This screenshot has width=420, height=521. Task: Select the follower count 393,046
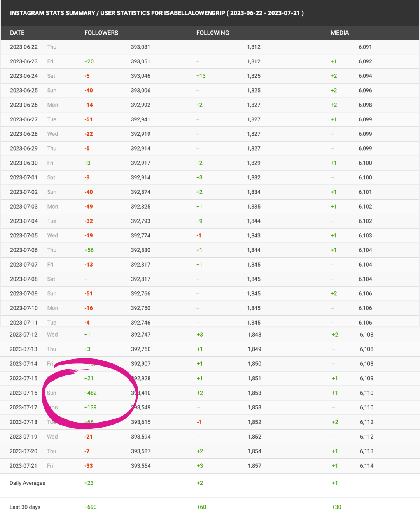click(140, 76)
